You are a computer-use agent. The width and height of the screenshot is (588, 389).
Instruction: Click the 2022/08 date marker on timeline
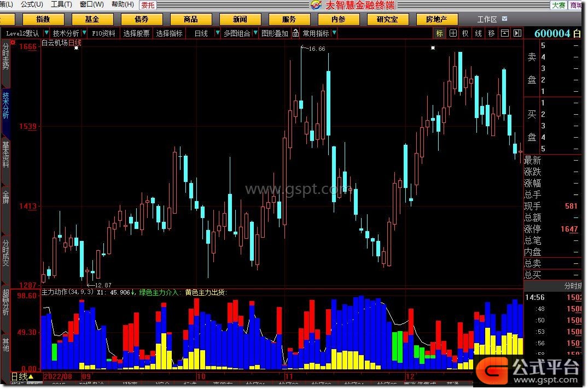[58, 376]
